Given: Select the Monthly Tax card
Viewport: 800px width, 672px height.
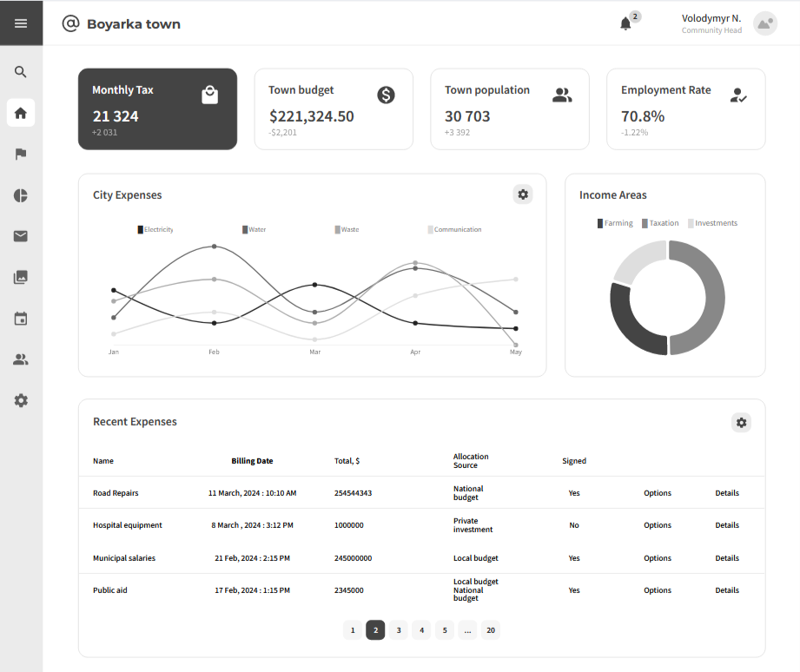Looking at the screenshot, I should pyautogui.click(x=157, y=109).
